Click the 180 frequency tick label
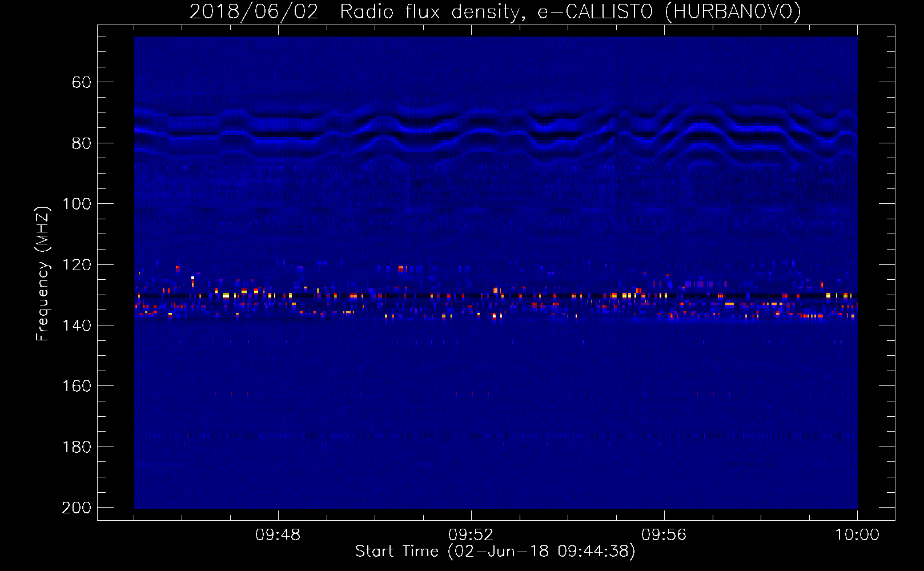This screenshot has width=924, height=571. (x=77, y=447)
